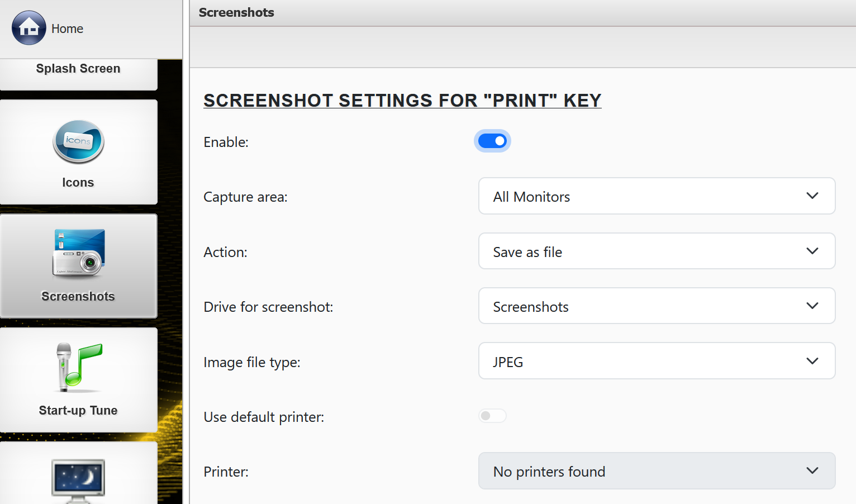
Task: Open the Start-up Tune microphone icon
Action: click(78, 367)
